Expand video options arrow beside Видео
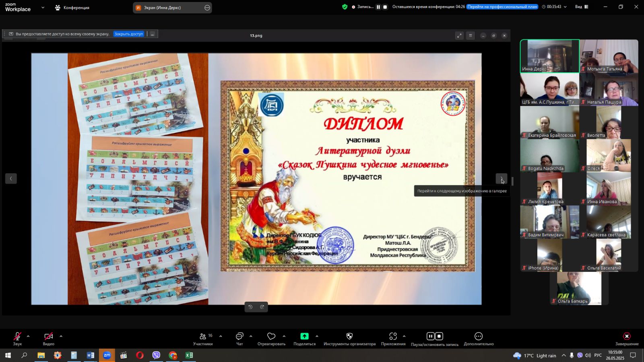The width and height of the screenshot is (644, 362). 61,336
